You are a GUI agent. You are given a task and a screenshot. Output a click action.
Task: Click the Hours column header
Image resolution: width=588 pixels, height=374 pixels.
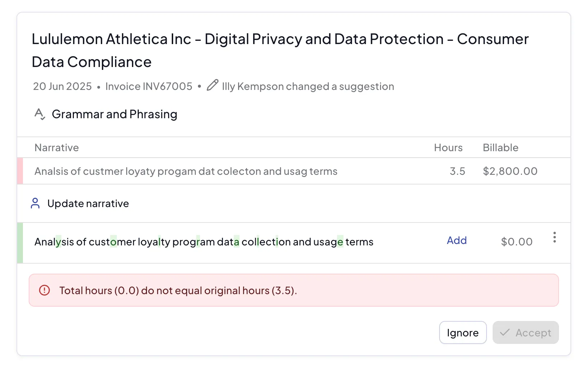[x=448, y=148]
